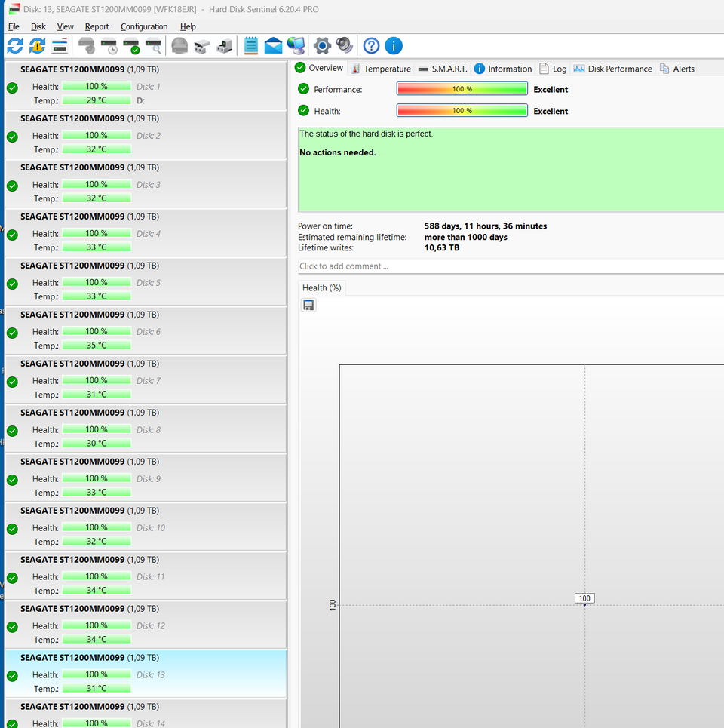Select the highlighted Disk 13 SEAGATE entry
This screenshot has width=724, height=728.
pos(146,674)
